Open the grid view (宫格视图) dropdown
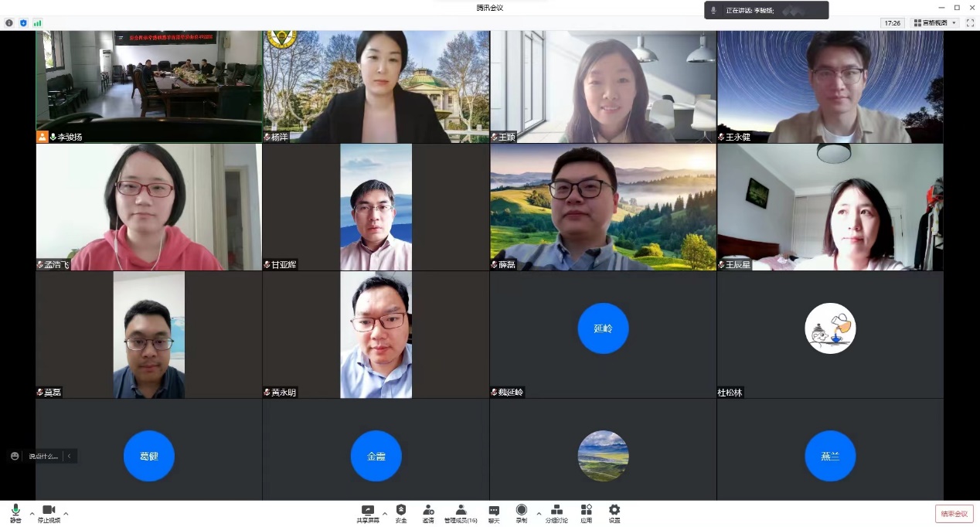This screenshot has height=527, width=980. pyautogui.click(x=935, y=23)
